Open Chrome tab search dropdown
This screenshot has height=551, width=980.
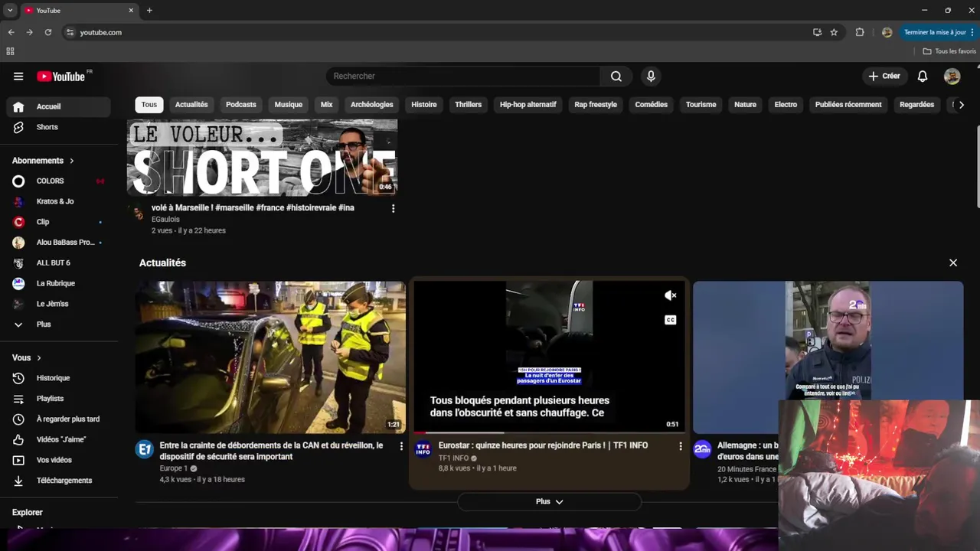pos(10,11)
